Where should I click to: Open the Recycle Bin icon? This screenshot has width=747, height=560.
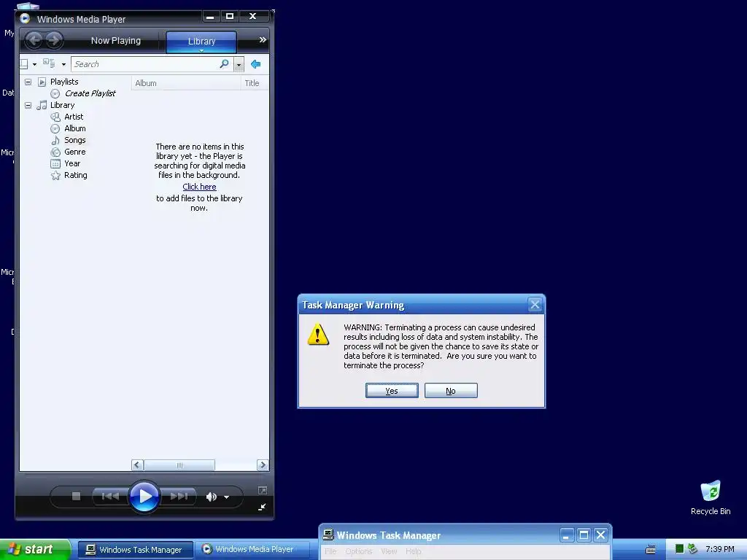click(x=711, y=498)
